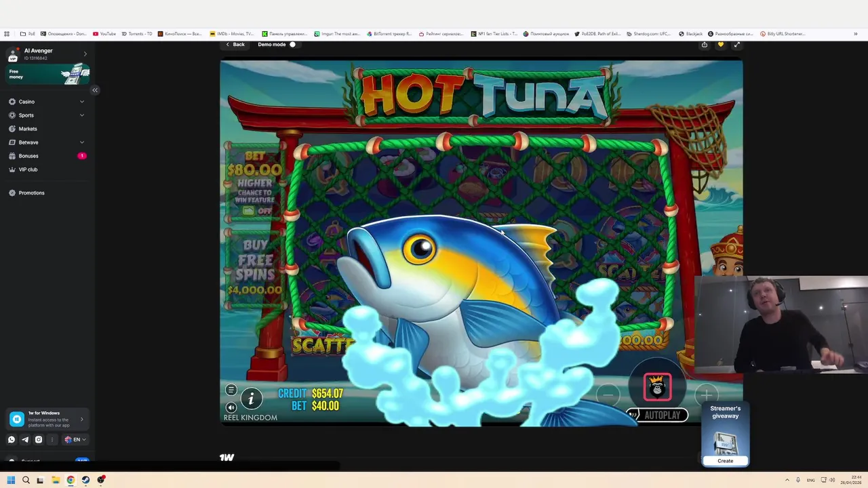The width and height of the screenshot is (868, 488).
Task: Open Steam from taskbar
Action: (x=85, y=480)
